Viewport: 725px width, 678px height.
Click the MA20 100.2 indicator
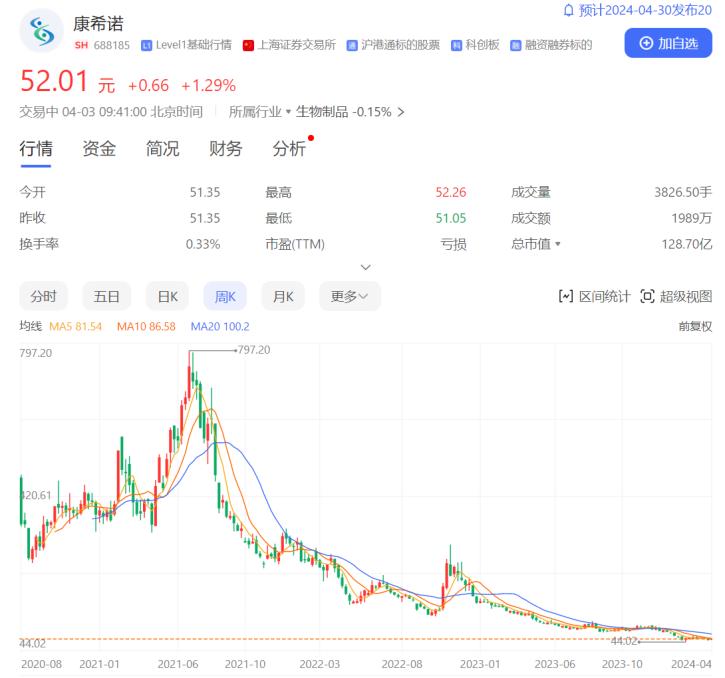tap(220, 327)
